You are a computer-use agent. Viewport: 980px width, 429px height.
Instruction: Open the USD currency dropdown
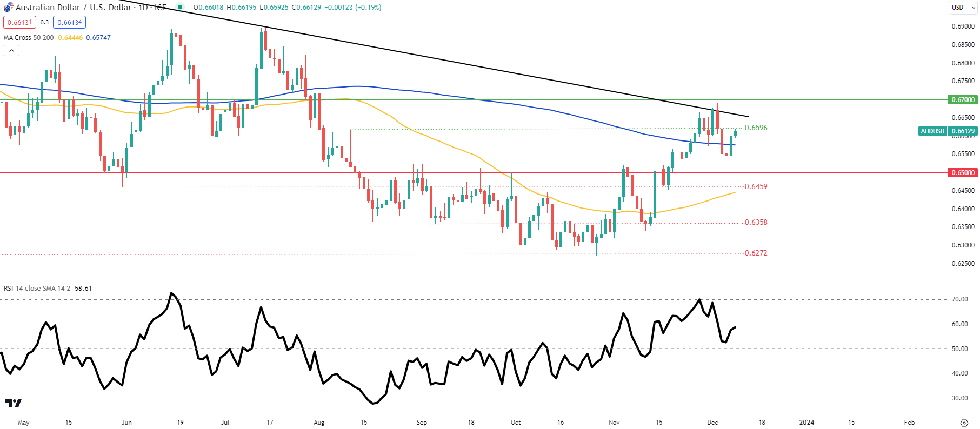964,7
